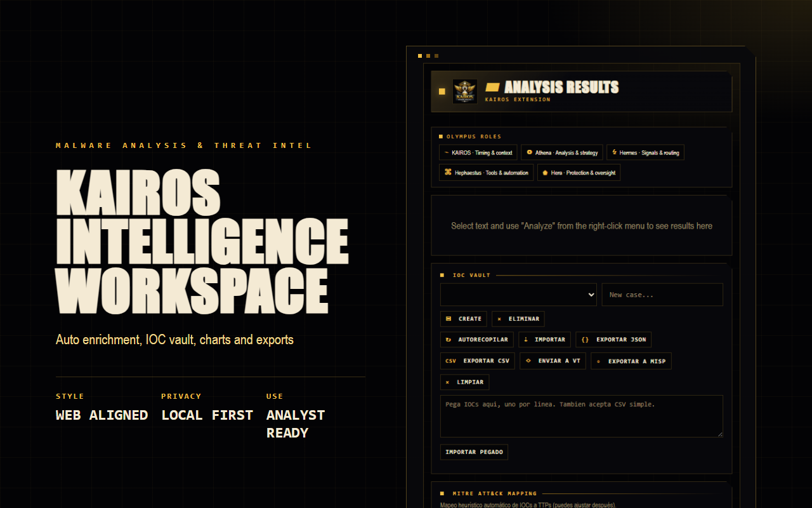
Task: Click the Athena owl icon
Action: click(530, 152)
